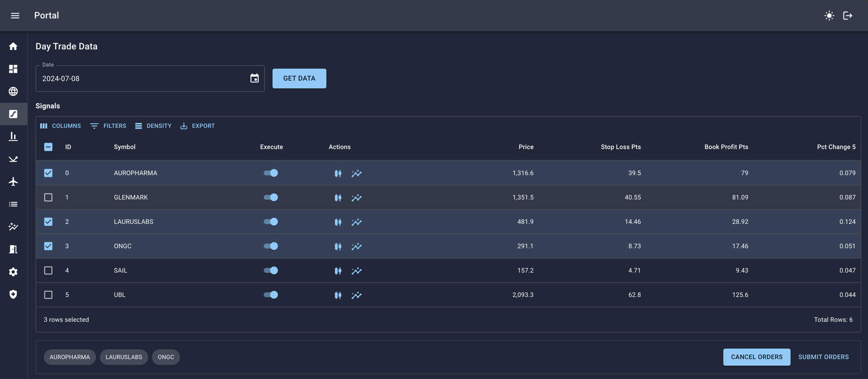The image size is (868, 379).
Task: Open candlestick chart for GLENMARK
Action: (x=338, y=198)
